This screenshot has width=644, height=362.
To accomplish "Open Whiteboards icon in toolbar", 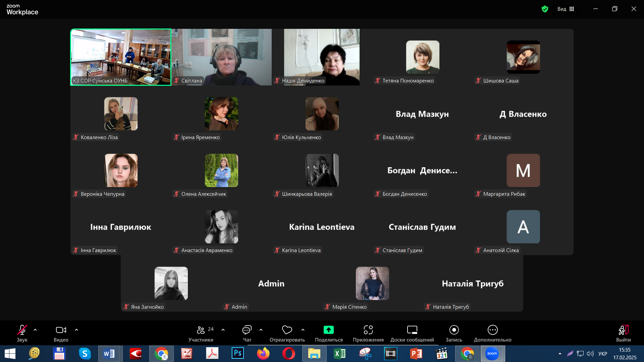I will [x=412, y=330].
